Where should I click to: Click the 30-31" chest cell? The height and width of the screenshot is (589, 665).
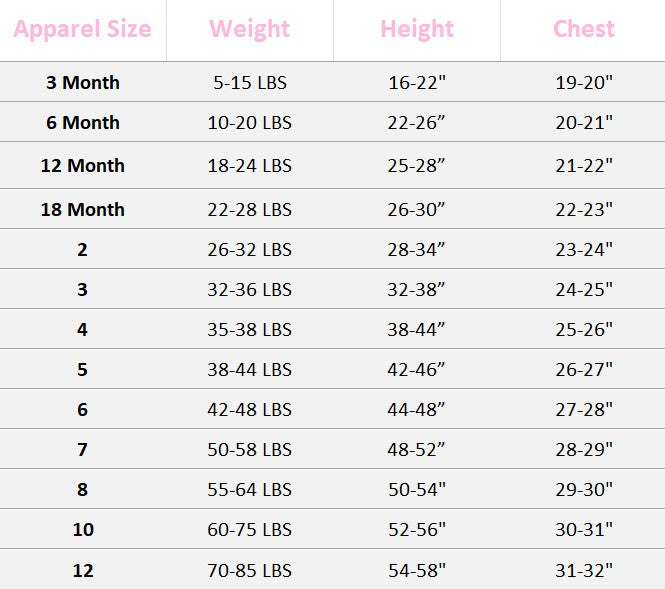point(584,529)
